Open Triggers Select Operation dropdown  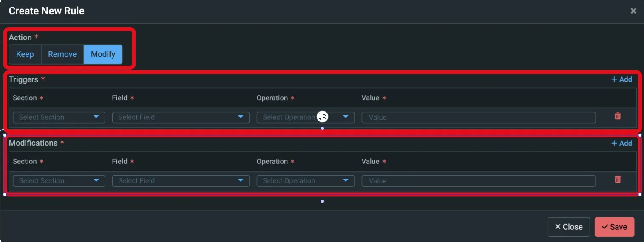click(x=306, y=117)
